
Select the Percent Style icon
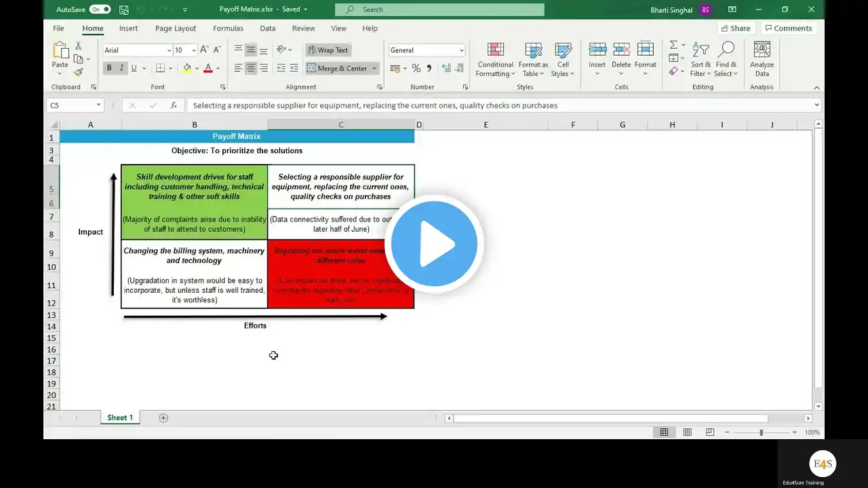point(416,68)
